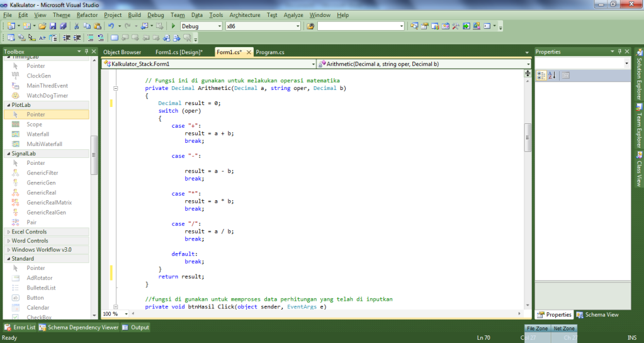
Task: Open Solution Explorer from the toolbar icon
Action: [x=414, y=26]
